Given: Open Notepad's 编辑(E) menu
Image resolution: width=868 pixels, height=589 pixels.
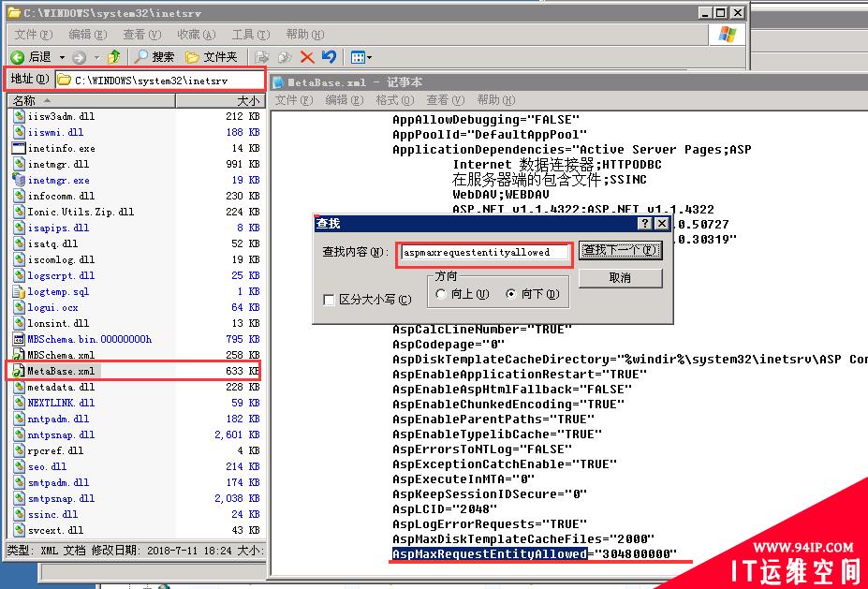Looking at the screenshot, I should (x=344, y=99).
